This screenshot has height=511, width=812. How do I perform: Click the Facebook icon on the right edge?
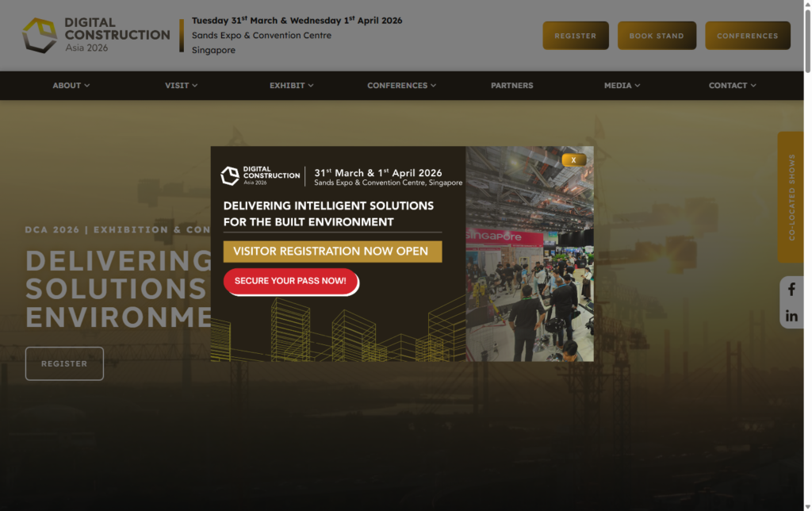791,290
